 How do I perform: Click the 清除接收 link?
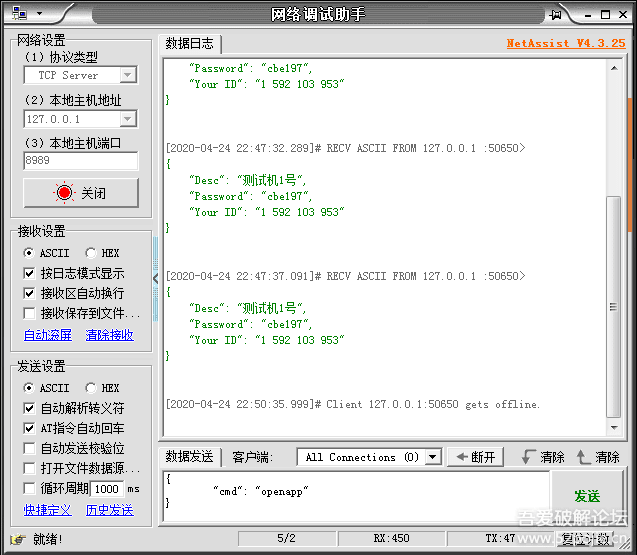(x=109, y=335)
